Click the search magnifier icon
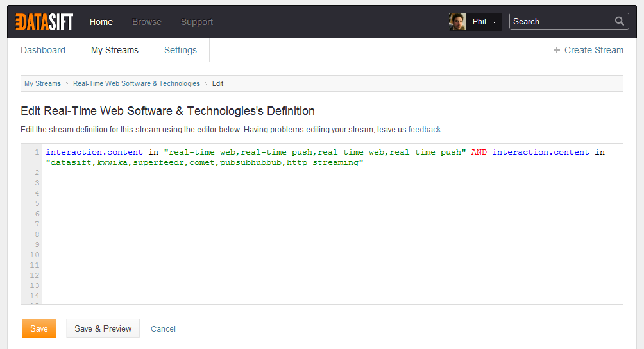This screenshot has width=644, height=349. [x=620, y=21]
